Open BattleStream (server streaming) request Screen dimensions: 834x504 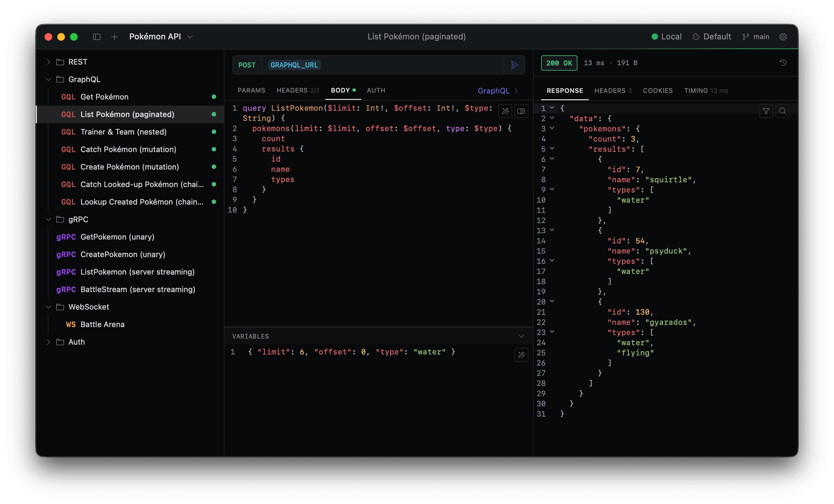tap(130, 289)
